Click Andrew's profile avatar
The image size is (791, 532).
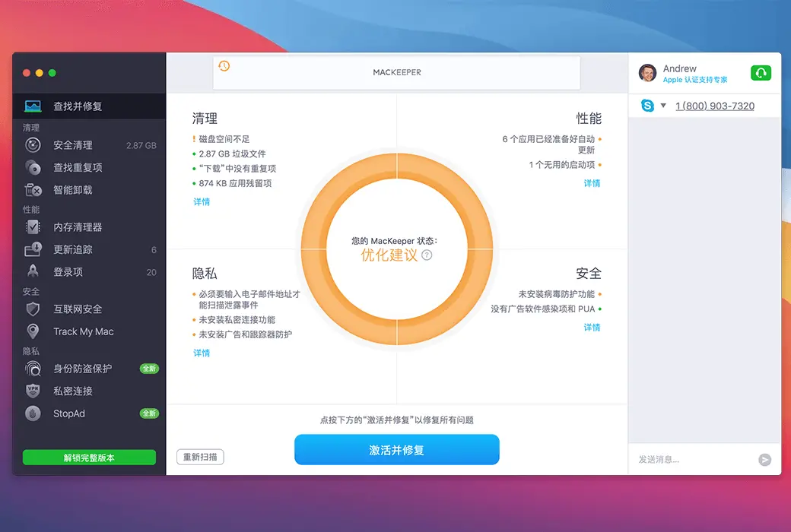[x=648, y=73]
